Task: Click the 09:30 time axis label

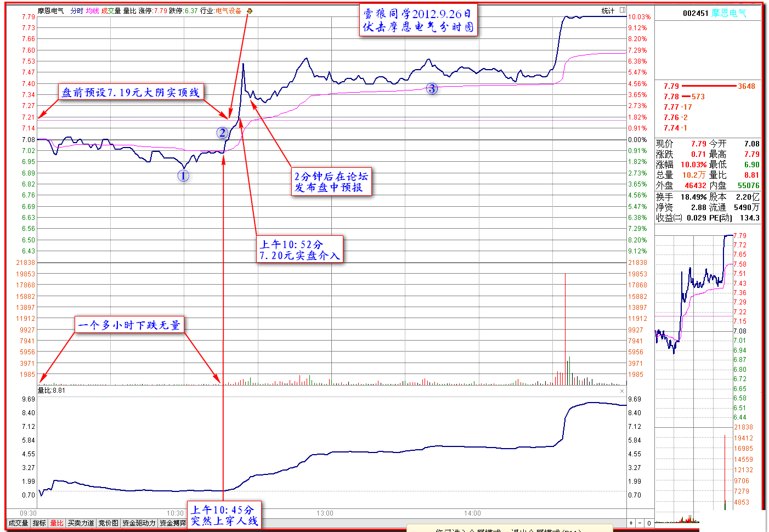Action: click(28, 513)
